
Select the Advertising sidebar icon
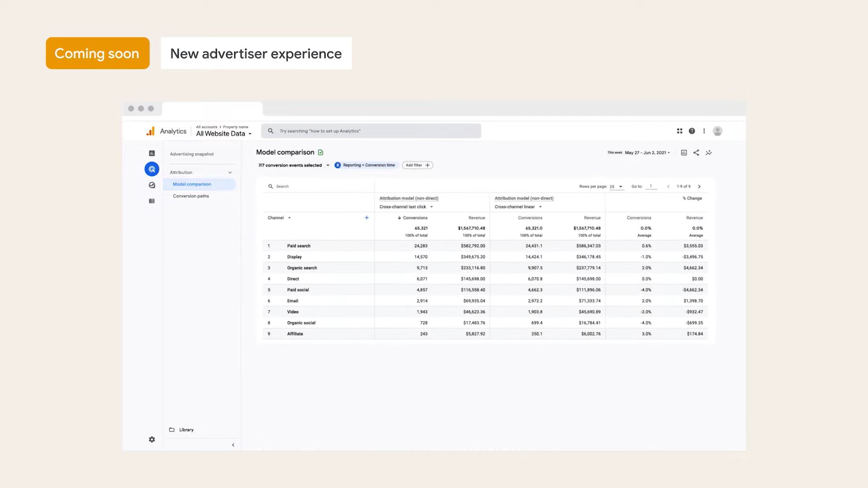152,169
